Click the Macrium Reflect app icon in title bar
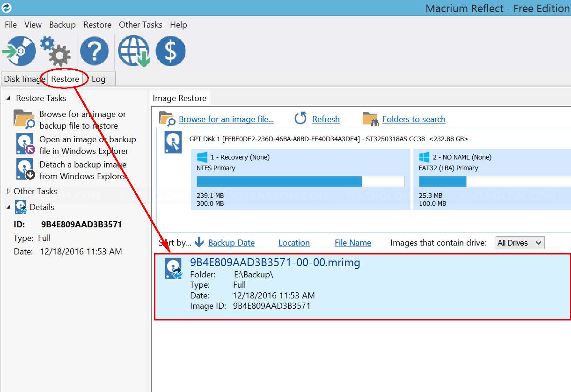Screen dimensions: 571x392 (7, 8)
